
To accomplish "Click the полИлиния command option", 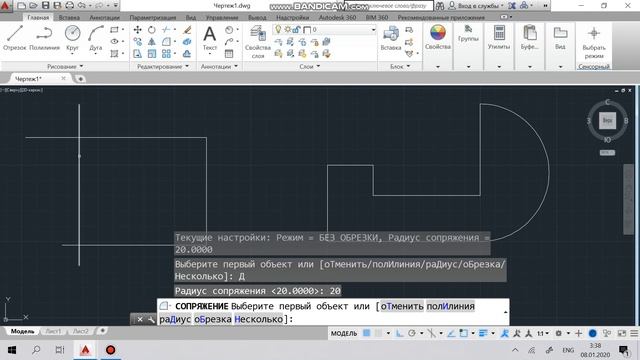I will pyautogui.click(x=451, y=306).
